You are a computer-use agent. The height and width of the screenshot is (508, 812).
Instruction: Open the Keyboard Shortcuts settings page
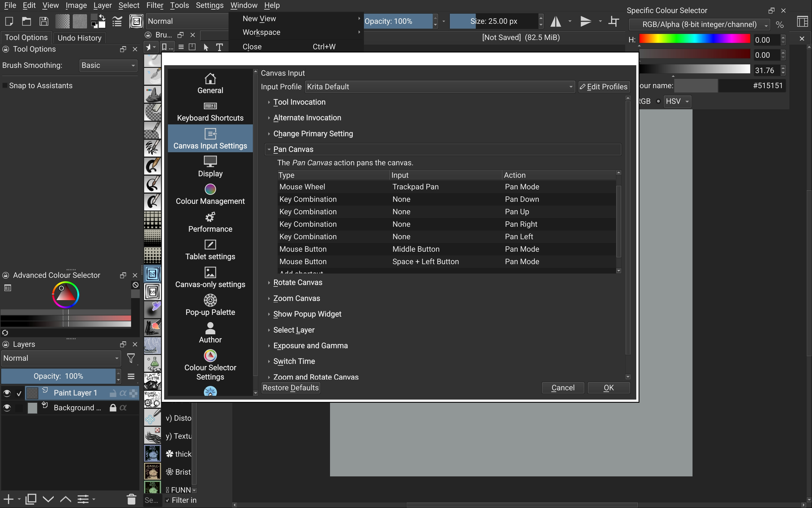coord(210,111)
